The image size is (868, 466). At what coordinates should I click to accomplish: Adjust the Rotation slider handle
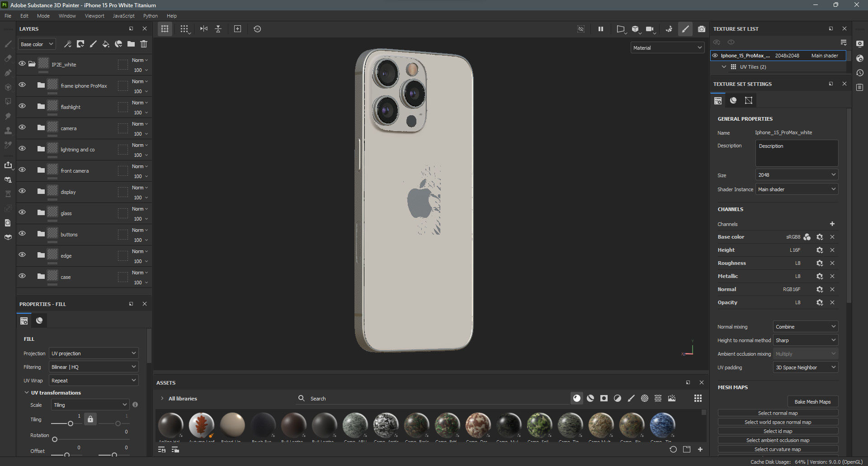coord(55,439)
